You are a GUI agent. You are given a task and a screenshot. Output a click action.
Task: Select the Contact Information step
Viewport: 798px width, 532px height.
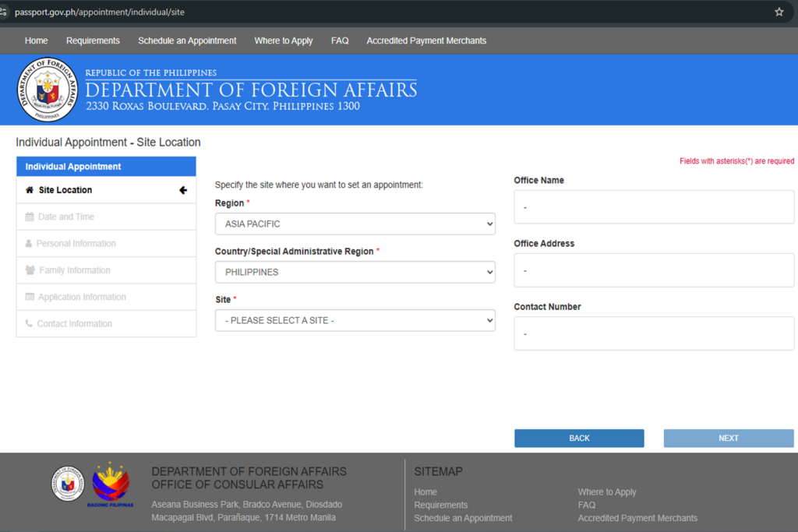click(x=106, y=323)
